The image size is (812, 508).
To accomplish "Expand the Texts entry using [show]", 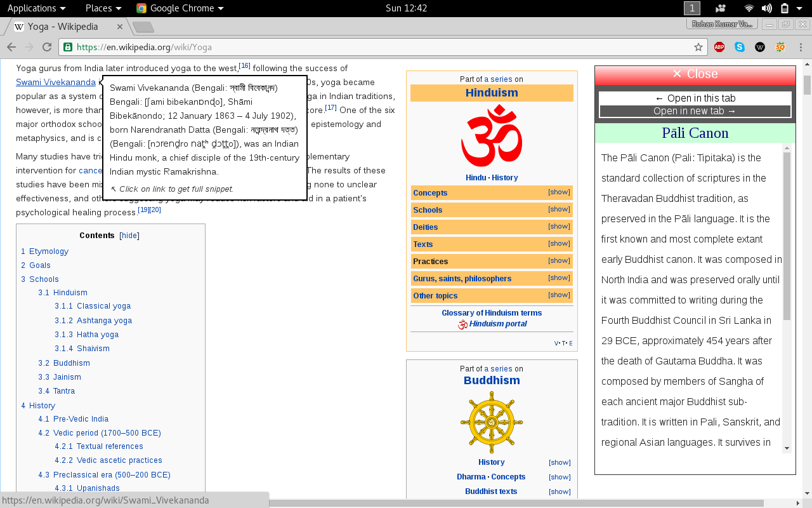I will point(558,244).
